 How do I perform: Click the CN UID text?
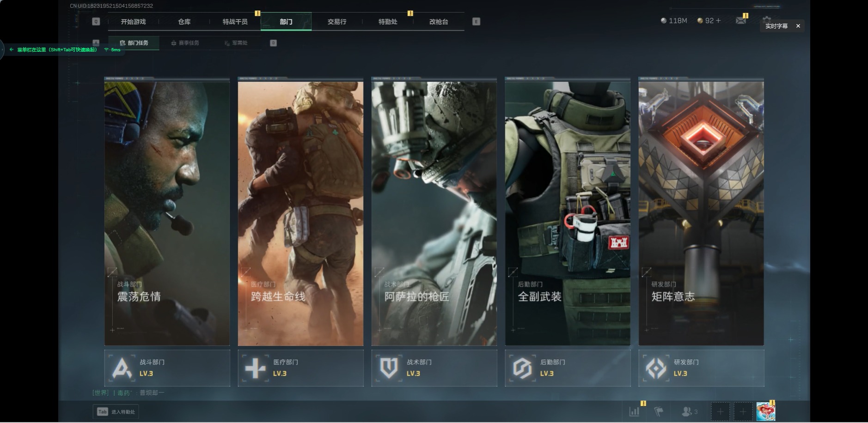pos(111,6)
